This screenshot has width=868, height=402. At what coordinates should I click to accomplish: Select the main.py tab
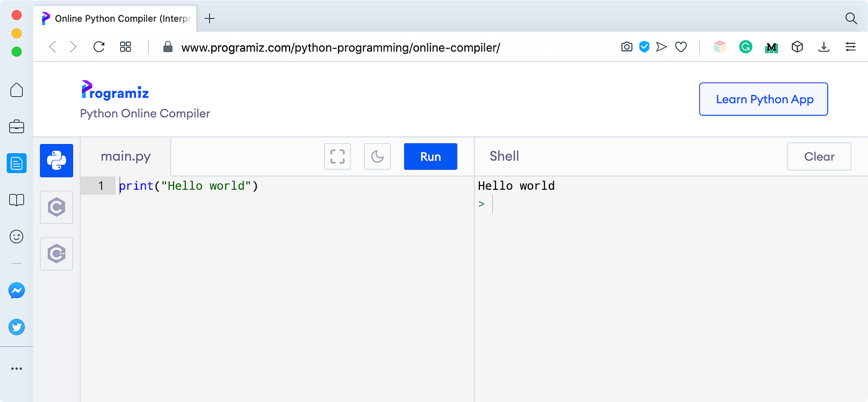click(x=126, y=156)
